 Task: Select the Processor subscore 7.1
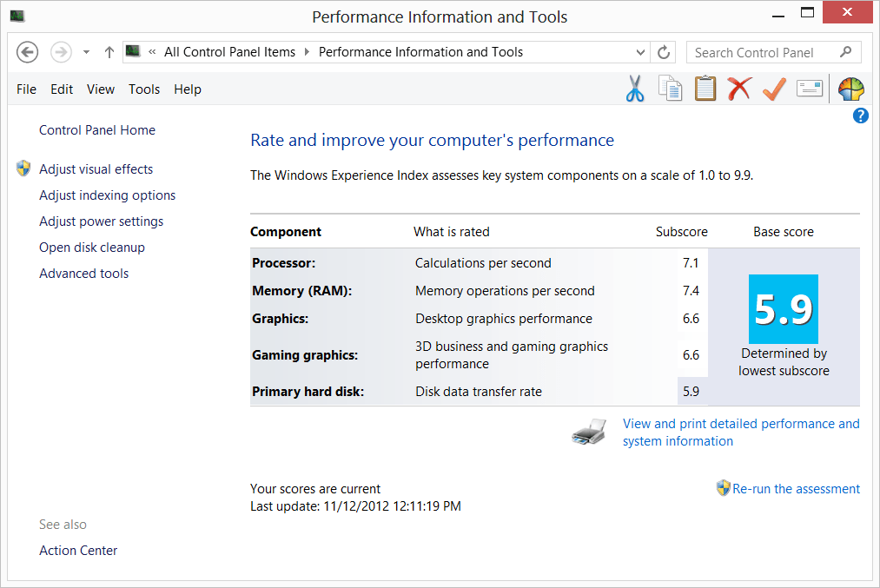[x=691, y=263]
